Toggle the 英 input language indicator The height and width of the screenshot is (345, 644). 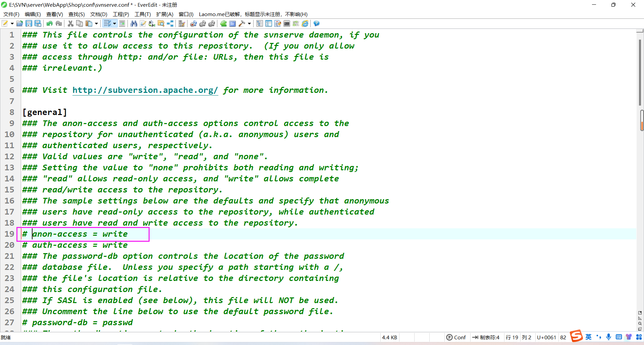588,337
